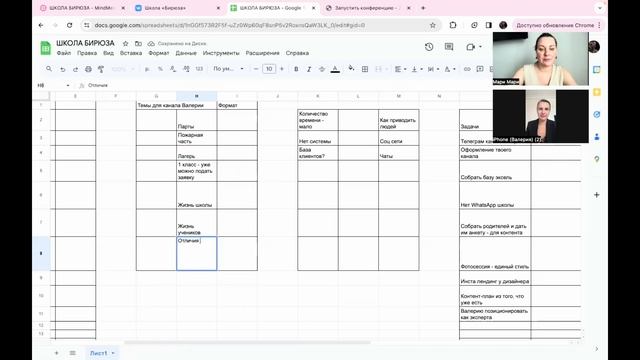Open a new browser tab
The image size is (640, 360).
pos(423,8)
